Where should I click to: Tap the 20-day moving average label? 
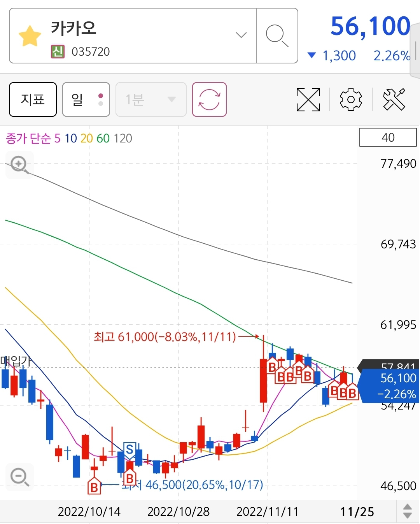click(x=87, y=138)
